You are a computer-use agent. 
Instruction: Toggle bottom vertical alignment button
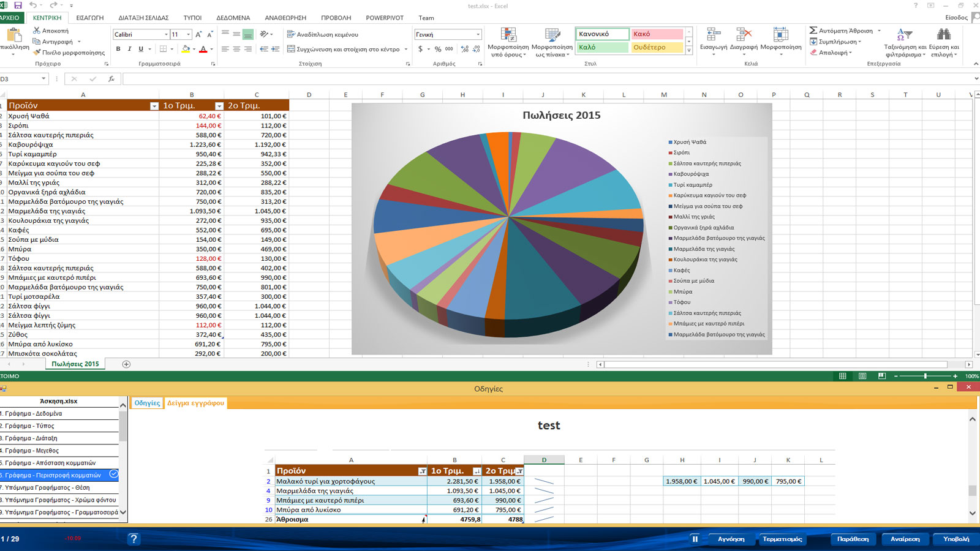[x=248, y=34]
